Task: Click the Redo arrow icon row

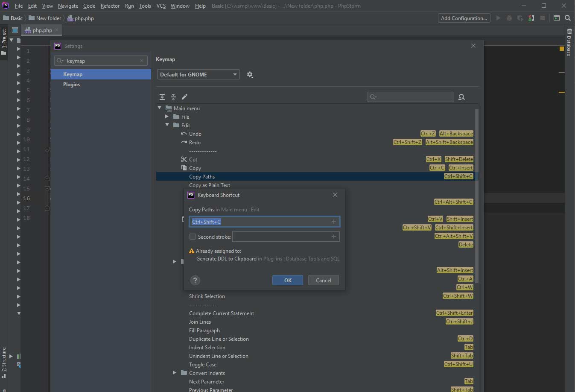Action: click(x=317, y=142)
